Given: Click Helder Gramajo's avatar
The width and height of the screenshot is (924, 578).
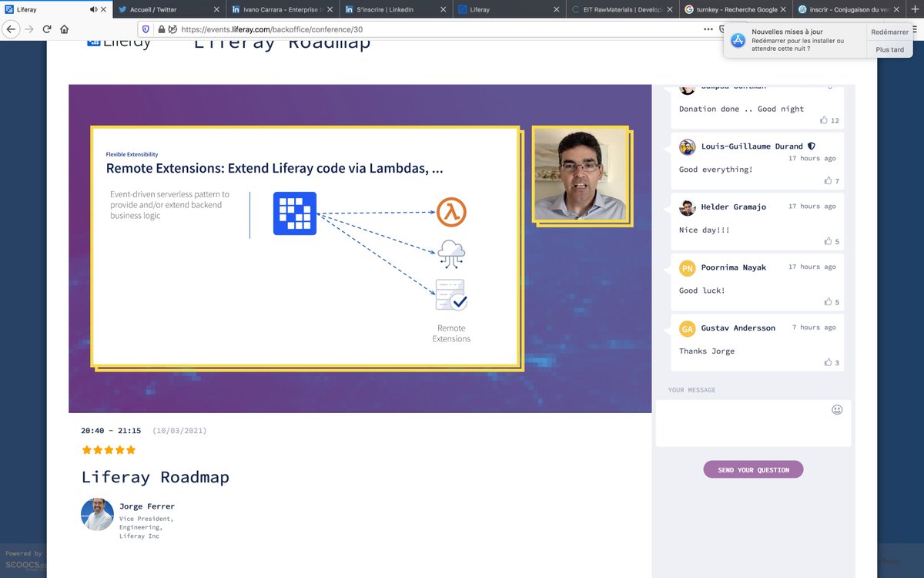Looking at the screenshot, I should (x=688, y=207).
